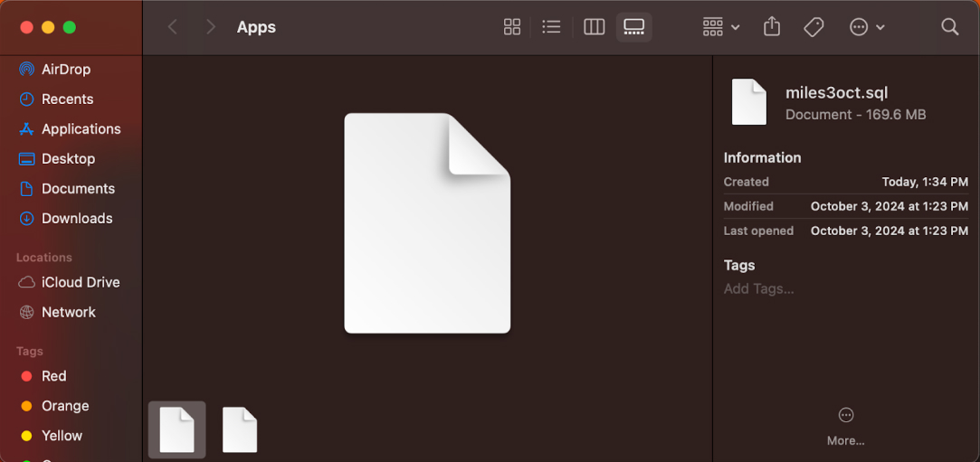The height and width of the screenshot is (462, 980).
Task: Filter by the Red tag
Action: 53,376
